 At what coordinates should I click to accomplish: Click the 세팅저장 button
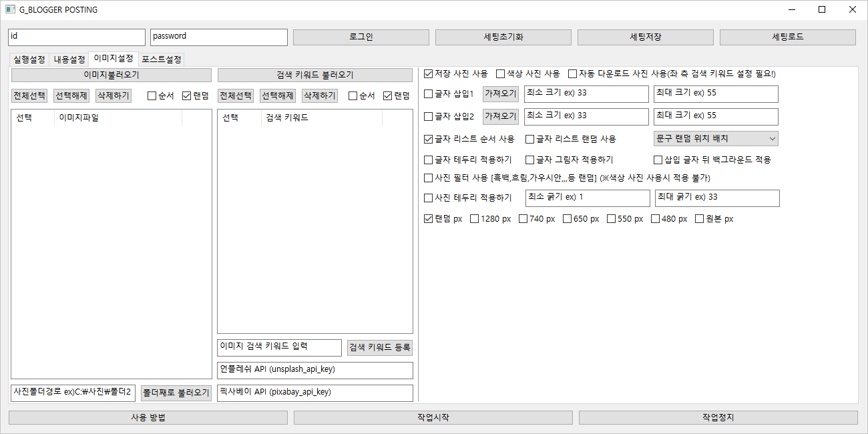tap(645, 37)
